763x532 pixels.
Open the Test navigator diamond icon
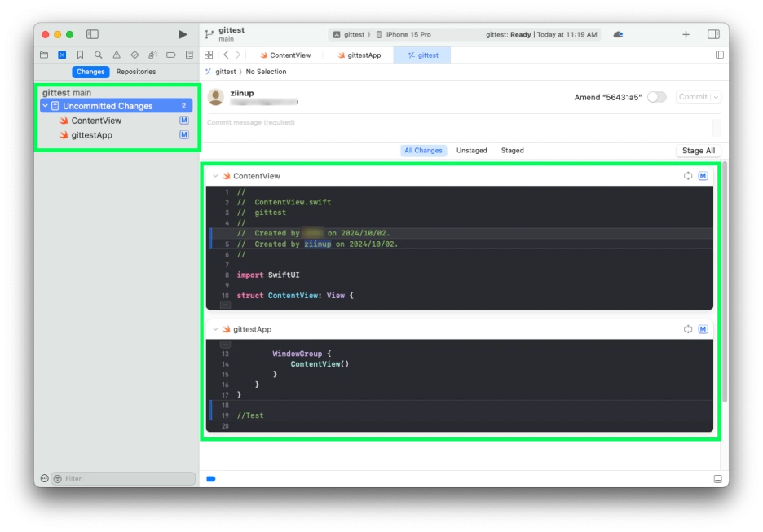[135, 55]
